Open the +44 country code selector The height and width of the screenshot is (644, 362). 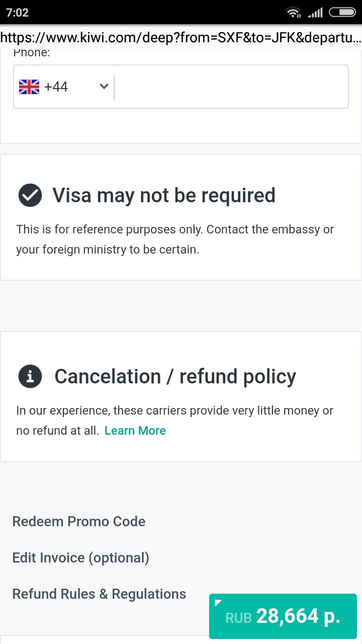click(56, 87)
